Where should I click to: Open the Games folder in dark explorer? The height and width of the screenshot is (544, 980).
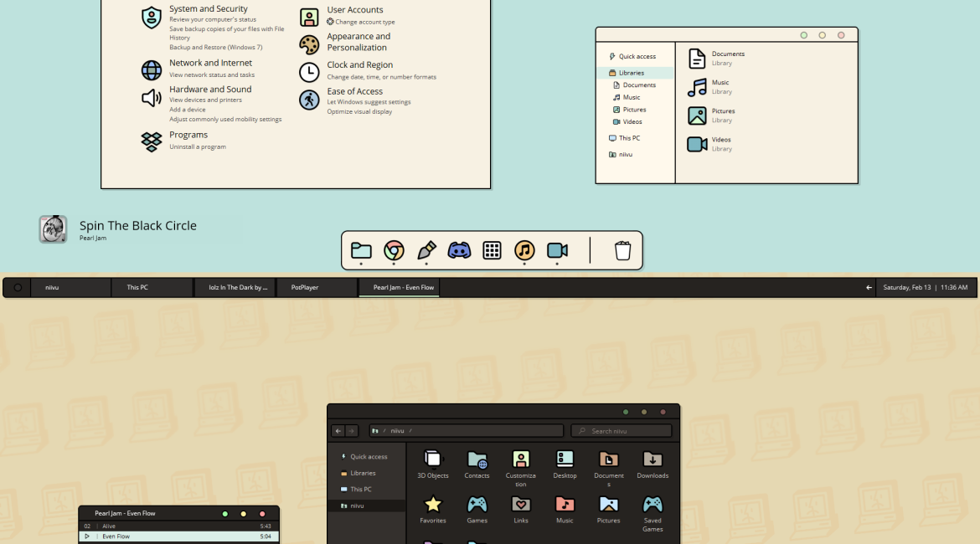click(x=477, y=509)
